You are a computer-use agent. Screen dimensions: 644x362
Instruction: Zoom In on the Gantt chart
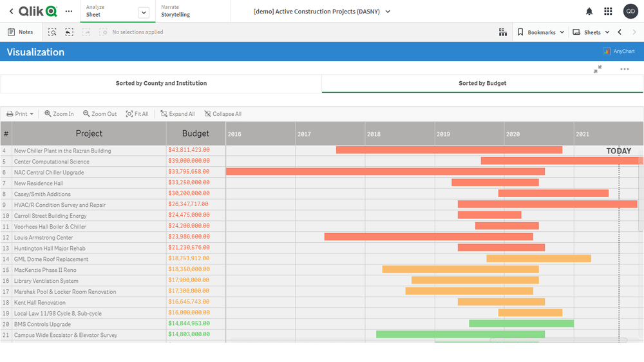pos(59,114)
